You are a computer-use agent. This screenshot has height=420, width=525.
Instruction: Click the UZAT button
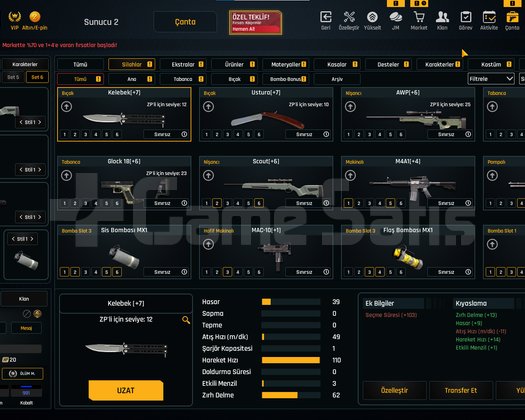[x=126, y=390]
